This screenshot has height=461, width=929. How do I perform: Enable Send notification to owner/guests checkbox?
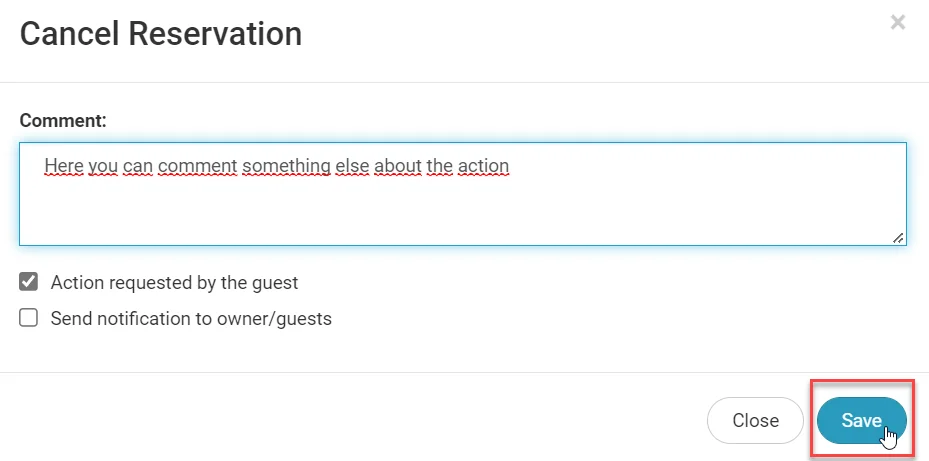(29, 318)
